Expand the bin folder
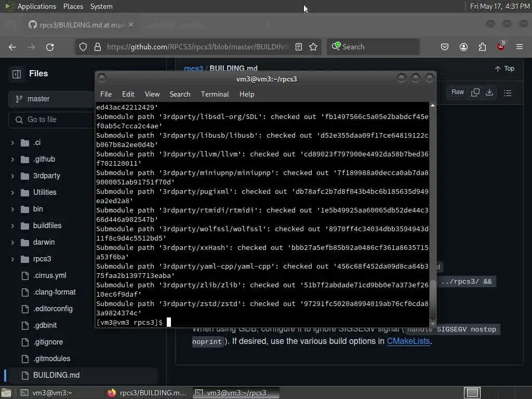This screenshot has height=399, width=532. [x=12, y=209]
